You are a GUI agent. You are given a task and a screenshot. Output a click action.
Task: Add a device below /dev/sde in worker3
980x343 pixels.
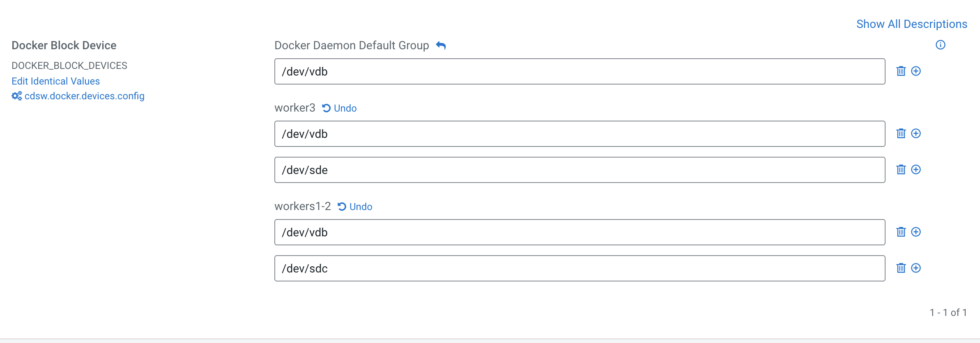point(917,169)
